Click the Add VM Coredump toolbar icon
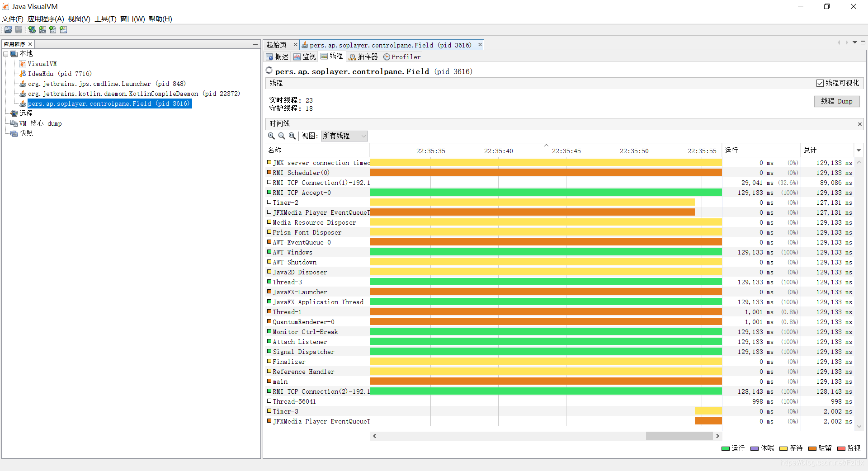Screen dimensions: 868x471 point(53,30)
